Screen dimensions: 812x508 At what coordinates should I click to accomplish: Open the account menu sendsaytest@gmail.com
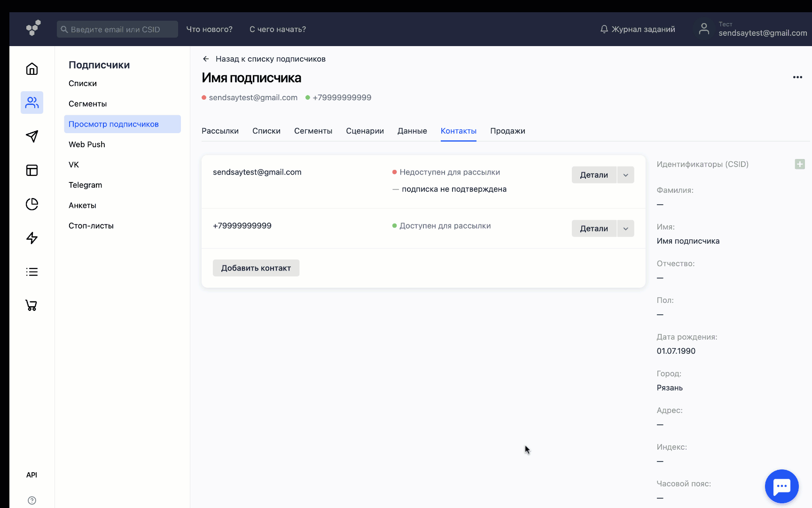click(x=752, y=29)
